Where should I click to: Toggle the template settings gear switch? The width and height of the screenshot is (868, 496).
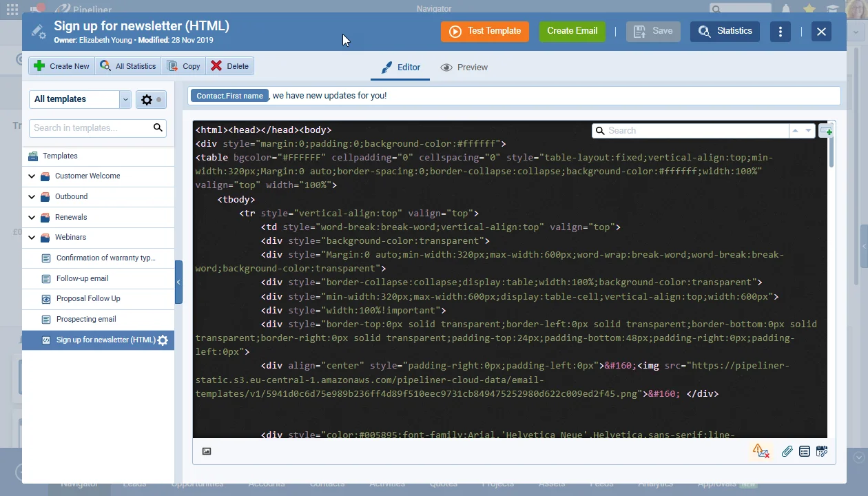point(151,100)
